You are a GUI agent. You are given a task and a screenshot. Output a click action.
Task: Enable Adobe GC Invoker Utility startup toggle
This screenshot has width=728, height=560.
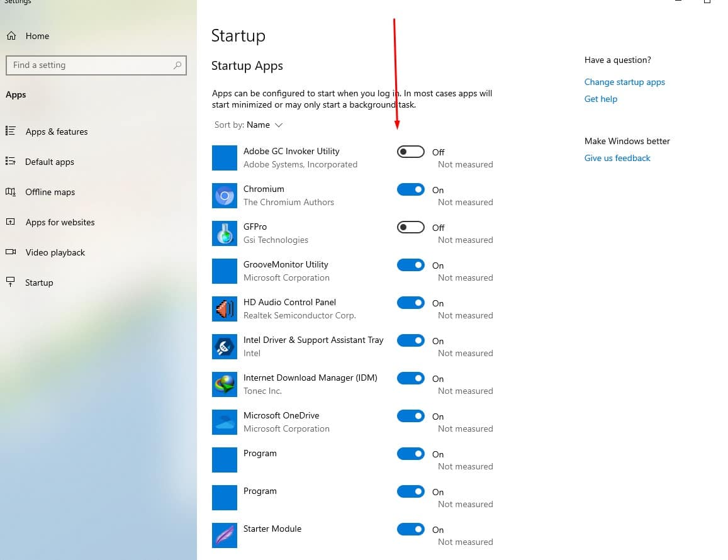tap(410, 152)
